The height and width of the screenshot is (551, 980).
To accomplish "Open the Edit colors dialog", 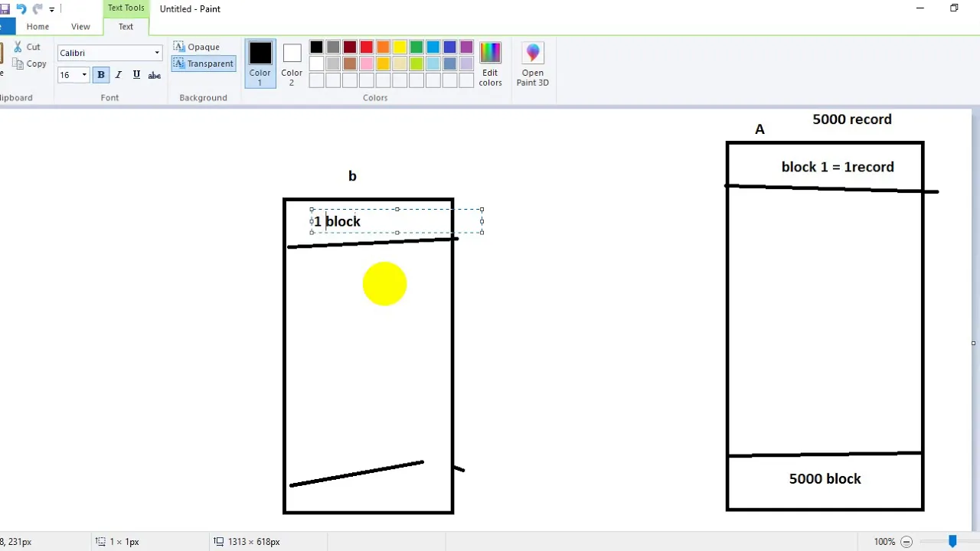I will tap(490, 64).
